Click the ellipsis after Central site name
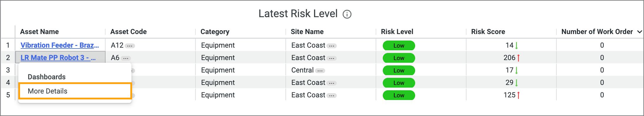644x116 pixels. point(320,71)
